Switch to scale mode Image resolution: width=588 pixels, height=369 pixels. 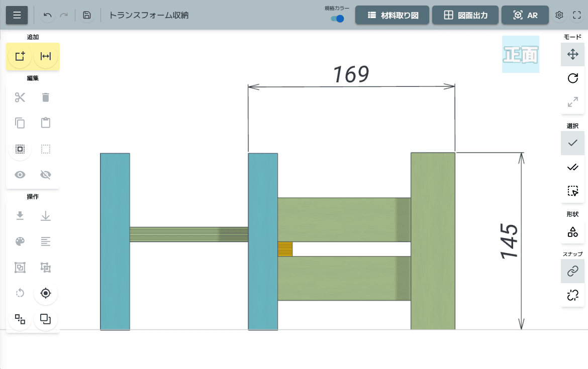572,102
